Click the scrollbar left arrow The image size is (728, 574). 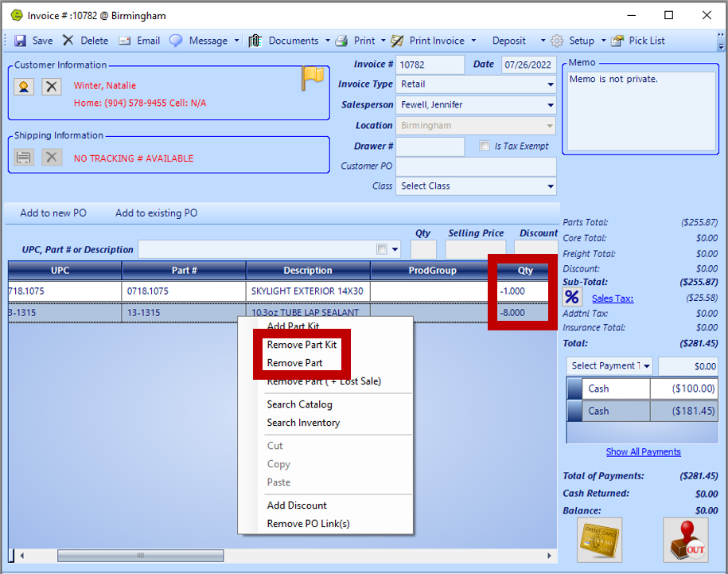coord(21,556)
